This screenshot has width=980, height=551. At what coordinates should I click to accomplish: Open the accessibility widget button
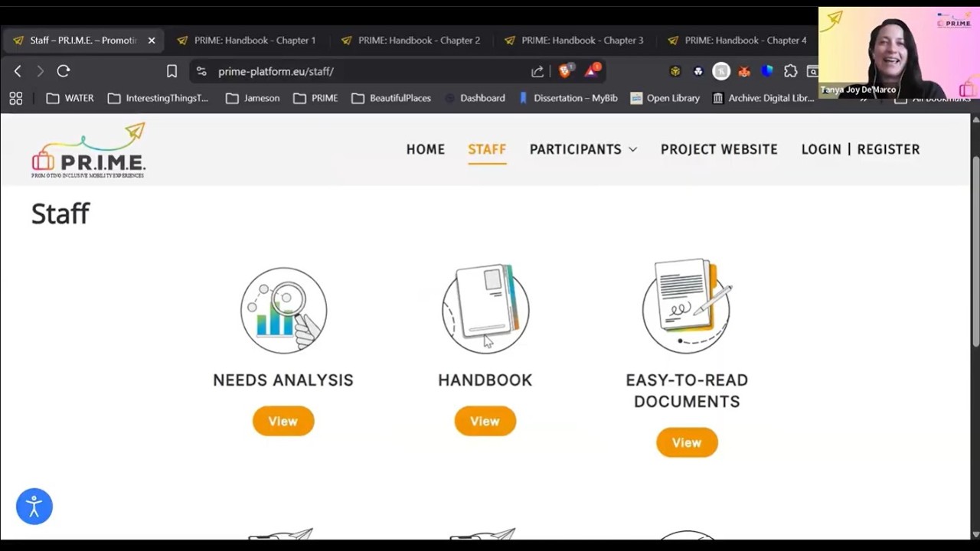click(x=34, y=507)
